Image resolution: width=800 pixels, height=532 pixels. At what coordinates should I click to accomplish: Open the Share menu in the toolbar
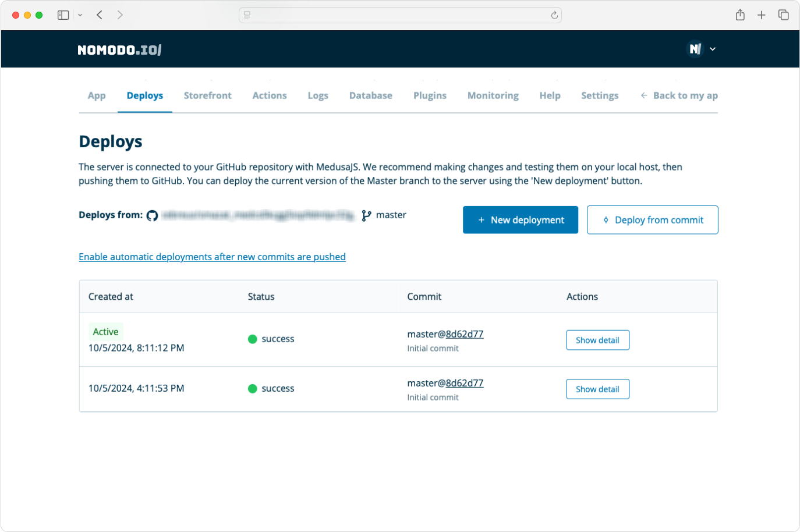point(740,15)
